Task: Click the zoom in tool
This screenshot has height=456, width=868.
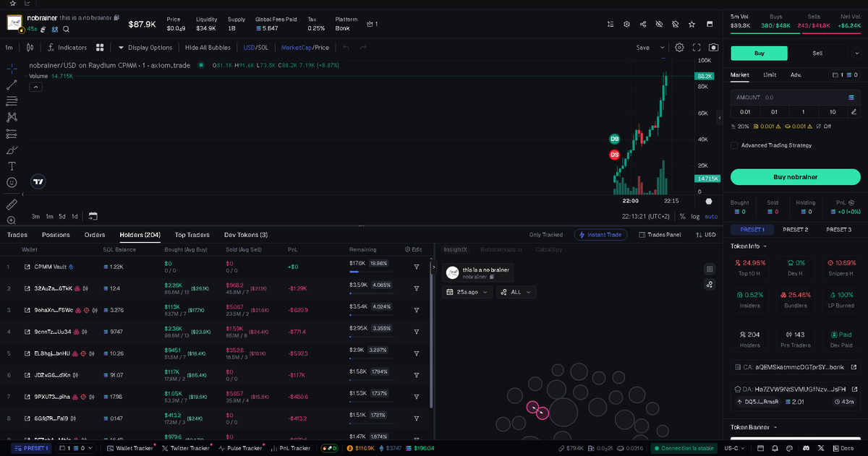Action: pyautogui.click(x=12, y=220)
